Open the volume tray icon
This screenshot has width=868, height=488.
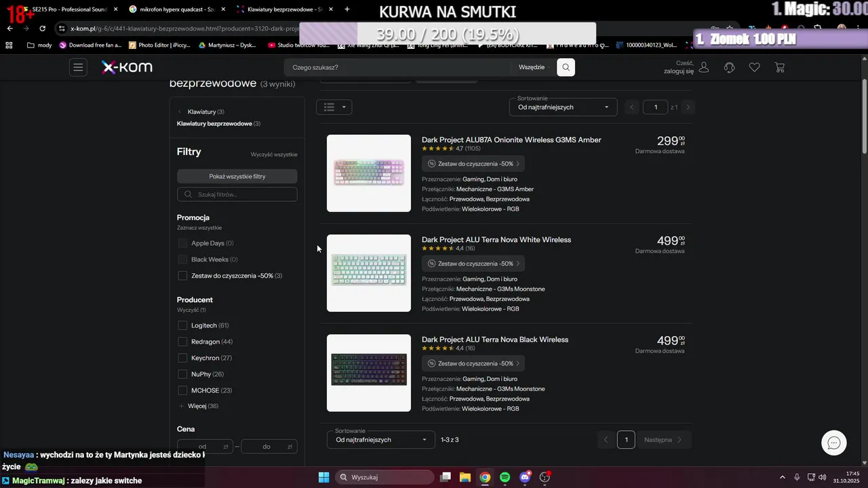coord(822,477)
